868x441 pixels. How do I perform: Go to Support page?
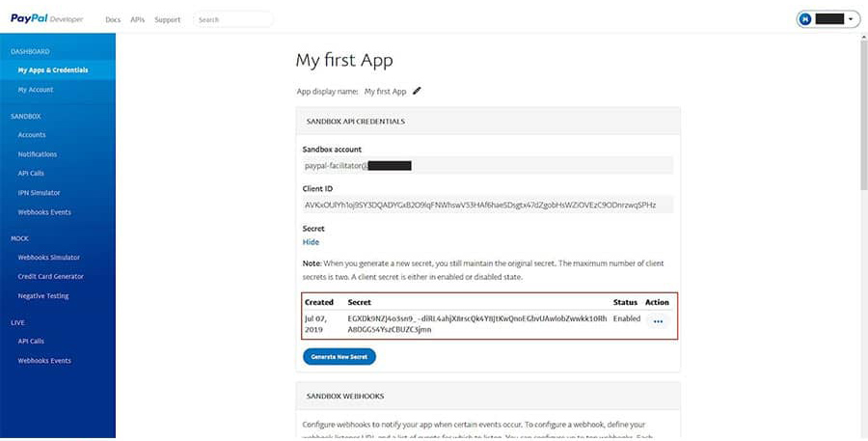(x=168, y=19)
